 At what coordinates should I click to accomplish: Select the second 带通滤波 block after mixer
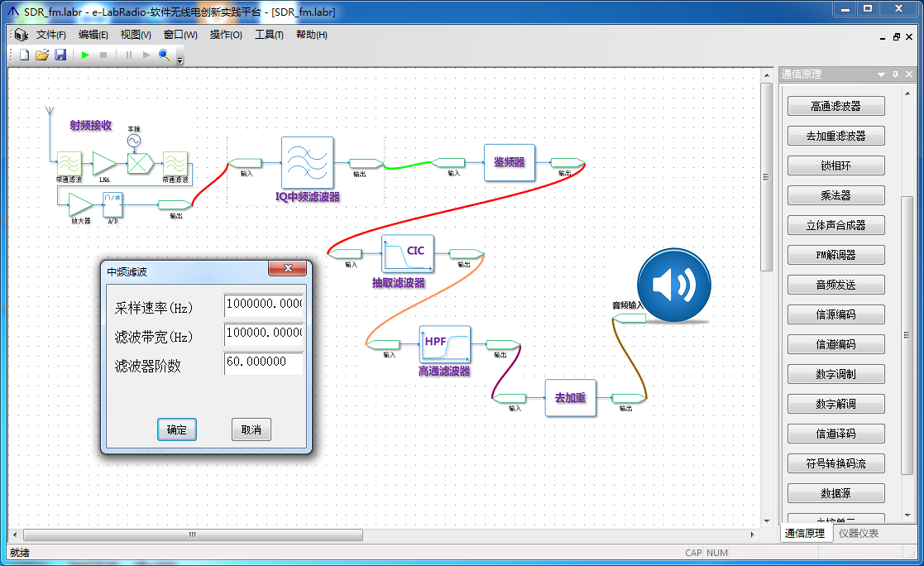pyautogui.click(x=175, y=163)
